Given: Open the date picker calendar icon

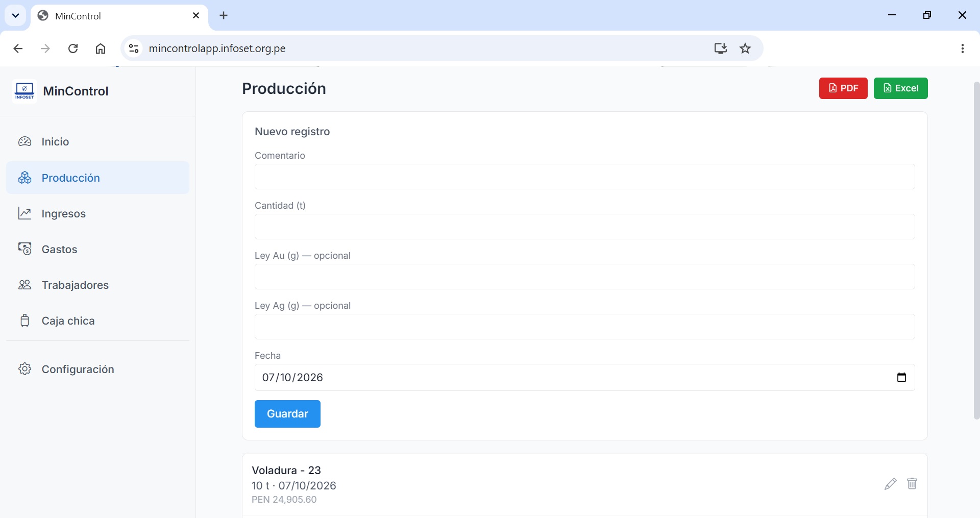Looking at the screenshot, I should 901,378.
